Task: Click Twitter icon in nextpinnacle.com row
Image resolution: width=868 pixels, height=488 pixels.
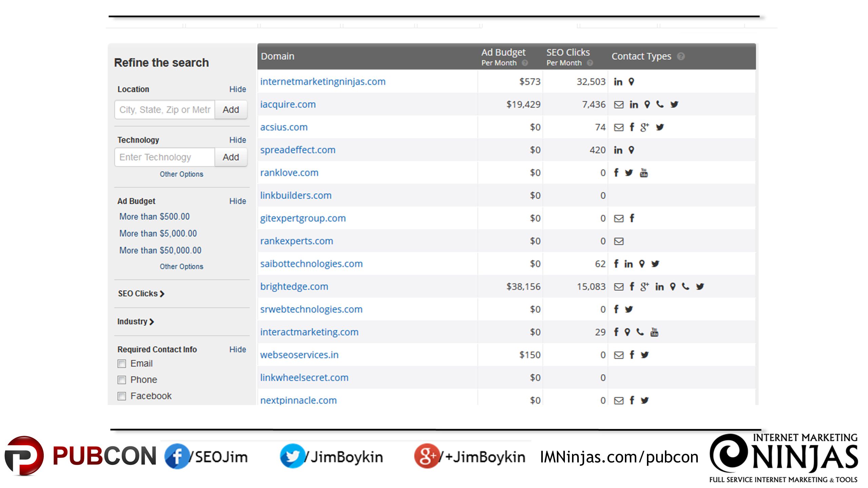Action: point(645,400)
